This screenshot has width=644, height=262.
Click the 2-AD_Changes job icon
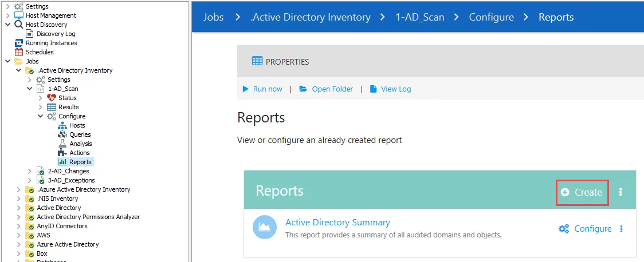pos(41,171)
